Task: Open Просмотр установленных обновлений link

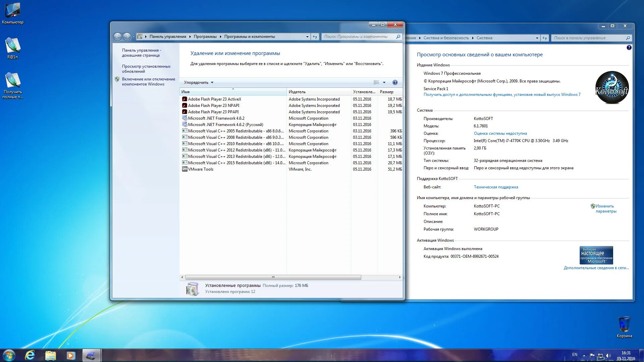Action: tap(146, 69)
